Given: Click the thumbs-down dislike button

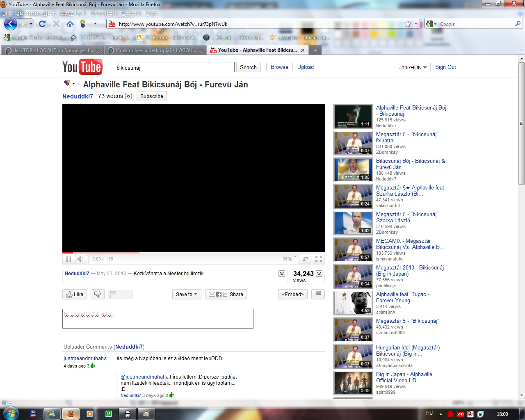Looking at the screenshot, I should [x=98, y=294].
